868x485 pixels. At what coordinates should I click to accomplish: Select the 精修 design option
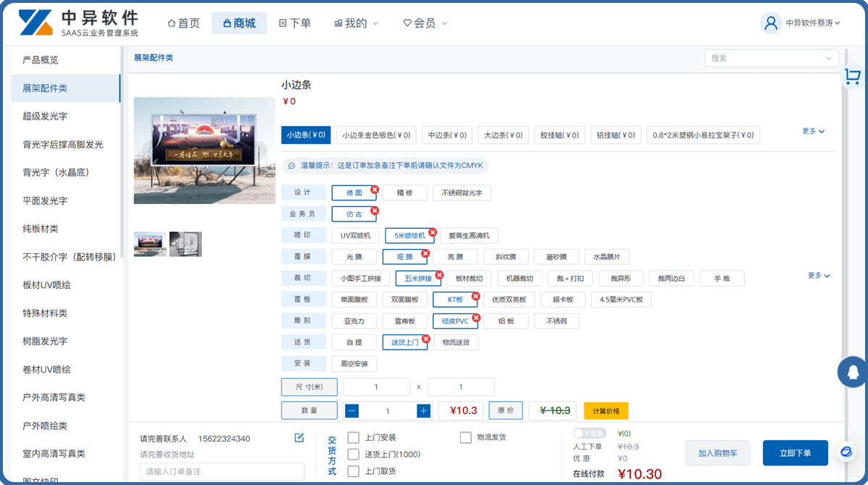pos(404,193)
